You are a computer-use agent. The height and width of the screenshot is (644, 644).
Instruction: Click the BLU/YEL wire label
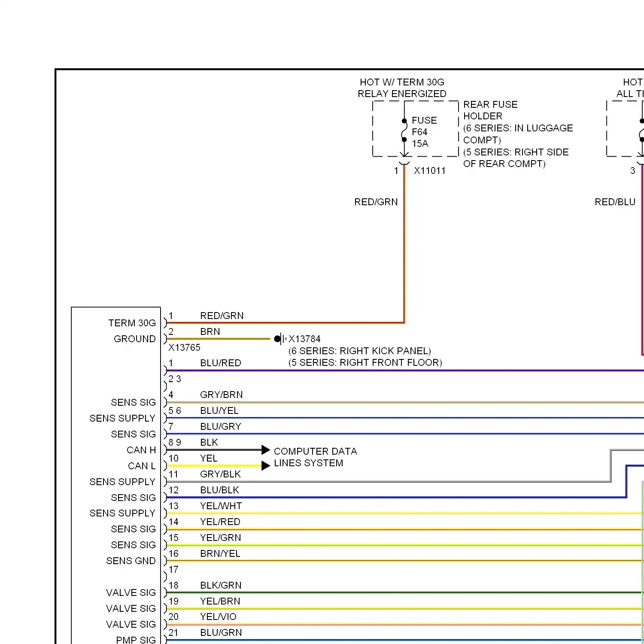(219, 410)
